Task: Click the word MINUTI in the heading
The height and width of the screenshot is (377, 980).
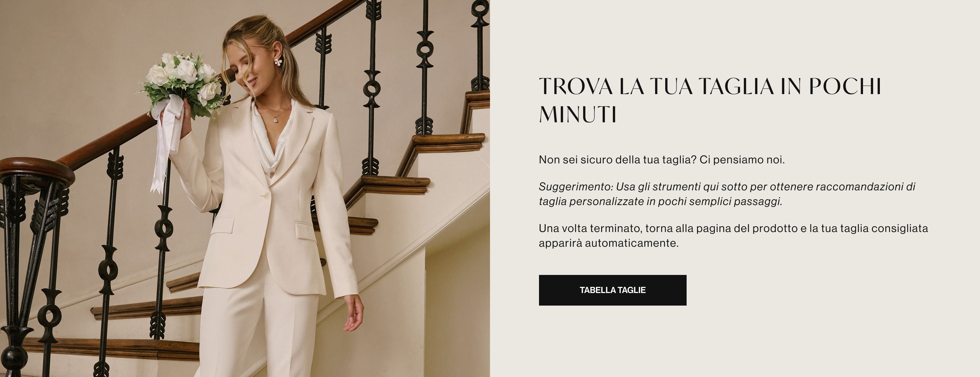Action: point(578,114)
